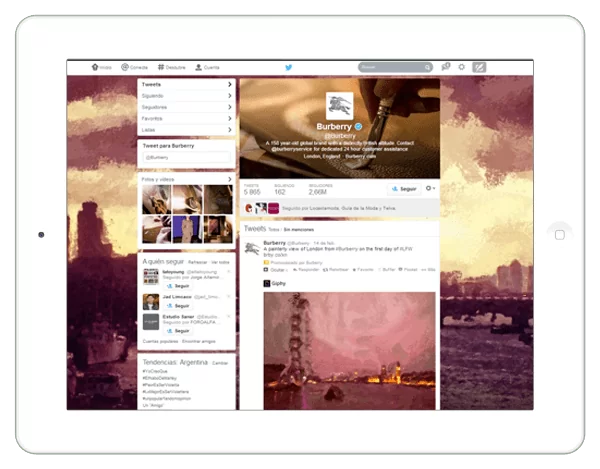Open the blue-background coat photo thumbnail
Image resolution: width=600 pixels, height=469 pixels.
pyautogui.click(x=187, y=229)
